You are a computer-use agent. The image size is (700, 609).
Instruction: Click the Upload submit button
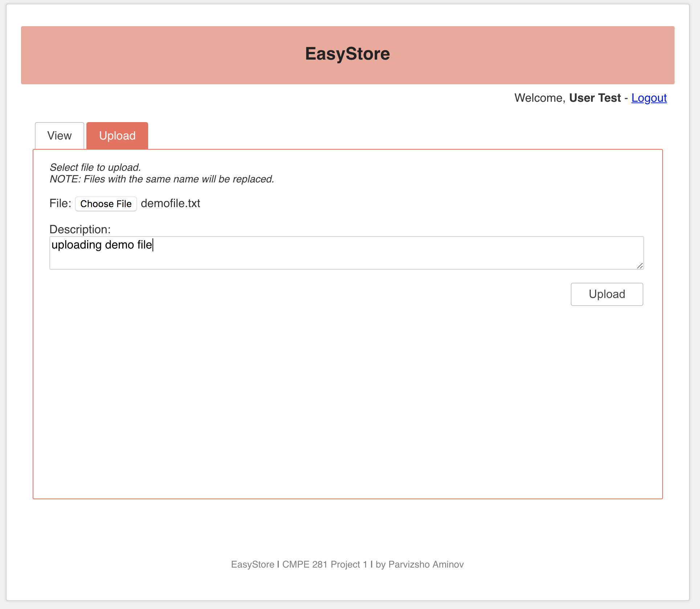(x=607, y=294)
